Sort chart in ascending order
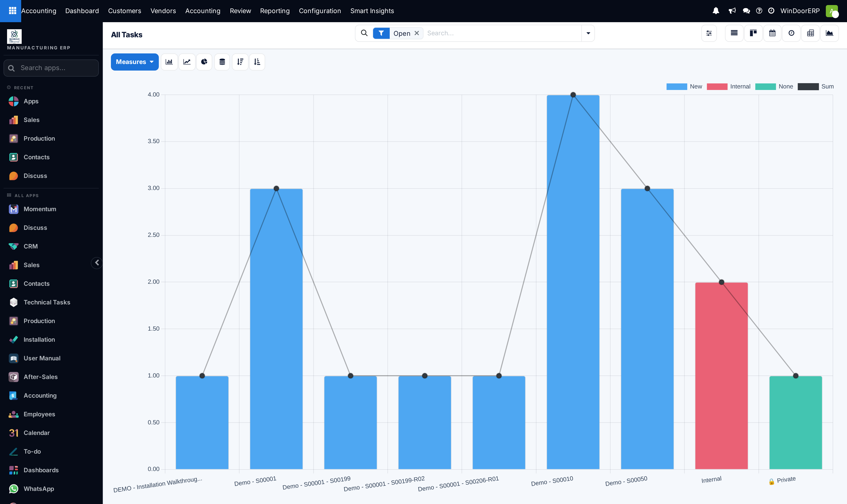The image size is (847, 504). pyautogui.click(x=257, y=62)
